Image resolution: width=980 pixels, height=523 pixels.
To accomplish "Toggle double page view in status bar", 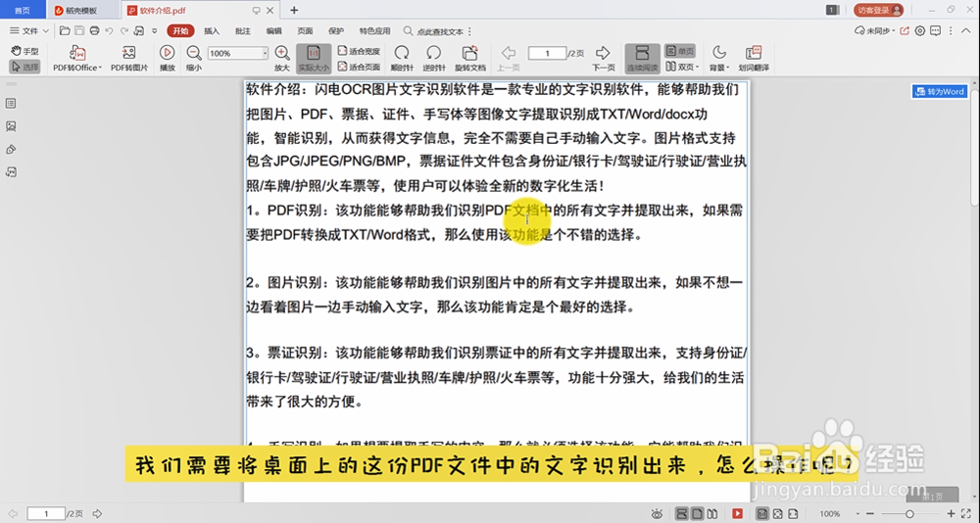I will pyautogui.click(x=712, y=513).
